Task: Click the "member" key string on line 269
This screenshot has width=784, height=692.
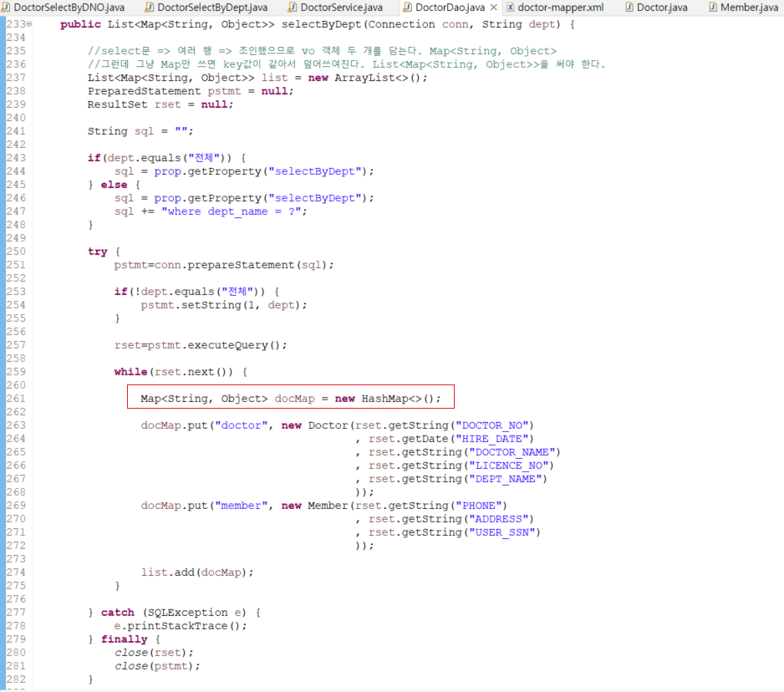Action: click(x=241, y=506)
